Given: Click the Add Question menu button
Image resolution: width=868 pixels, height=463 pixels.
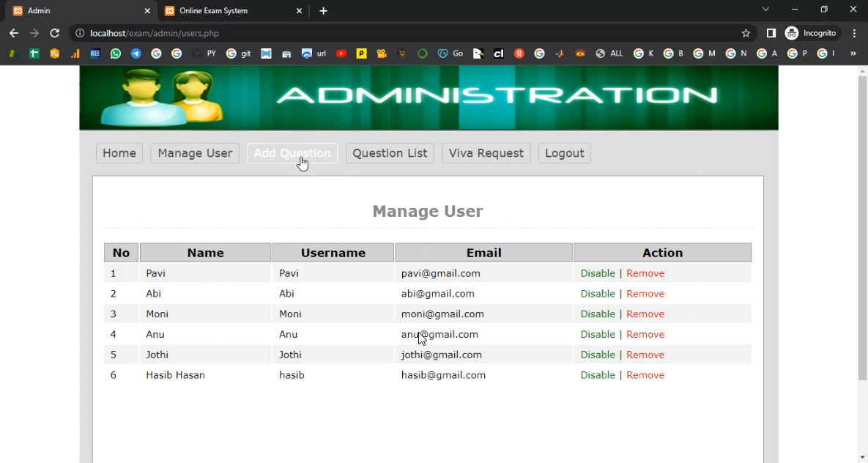Looking at the screenshot, I should pos(292,153).
